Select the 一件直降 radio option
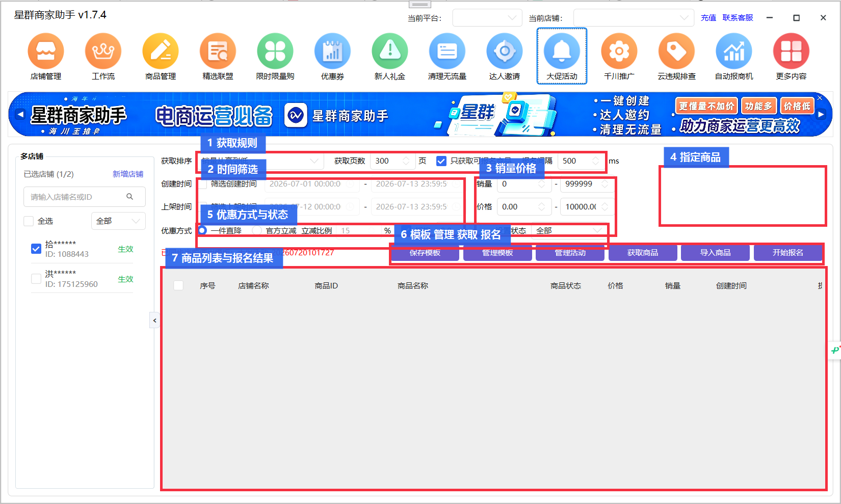The height and width of the screenshot is (504, 841). click(x=202, y=230)
